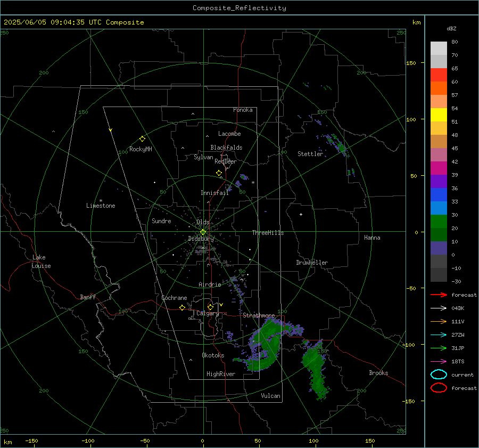Image resolution: width=479 pixels, height=448 pixels.
Task: Click the Calgary city label
Action: (x=208, y=313)
